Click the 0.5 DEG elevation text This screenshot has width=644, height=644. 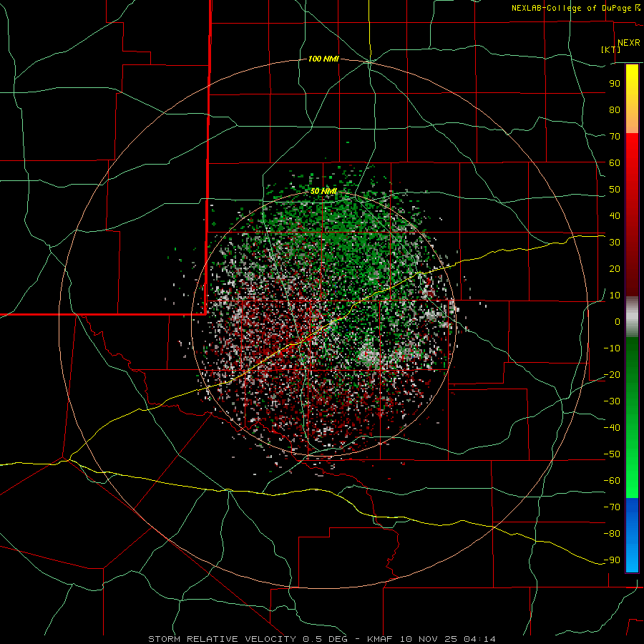coord(324,639)
